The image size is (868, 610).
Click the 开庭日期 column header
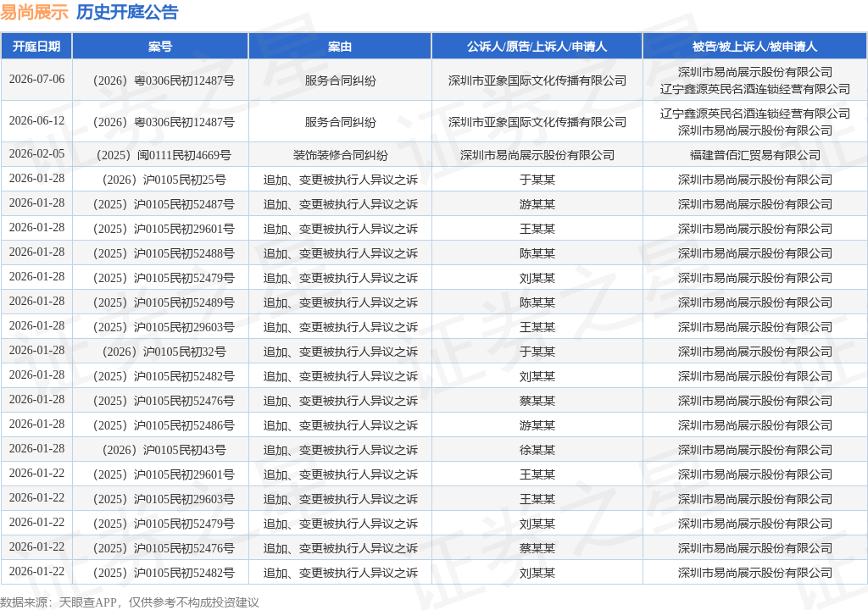(36, 47)
